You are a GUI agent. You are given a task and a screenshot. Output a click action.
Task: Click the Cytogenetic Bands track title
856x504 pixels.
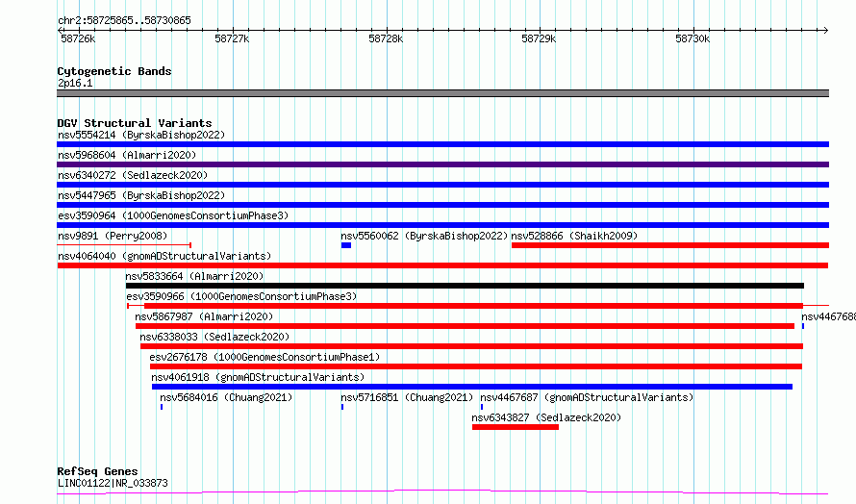point(114,71)
